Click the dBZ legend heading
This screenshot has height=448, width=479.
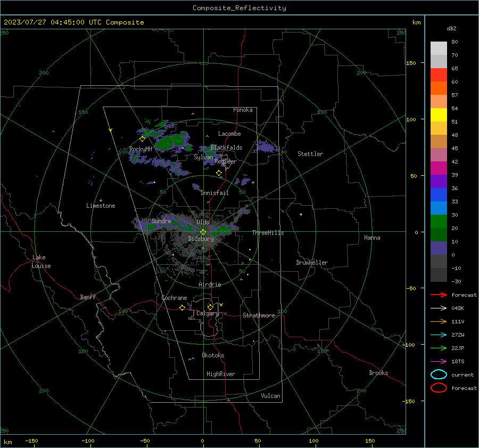click(451, 28)
